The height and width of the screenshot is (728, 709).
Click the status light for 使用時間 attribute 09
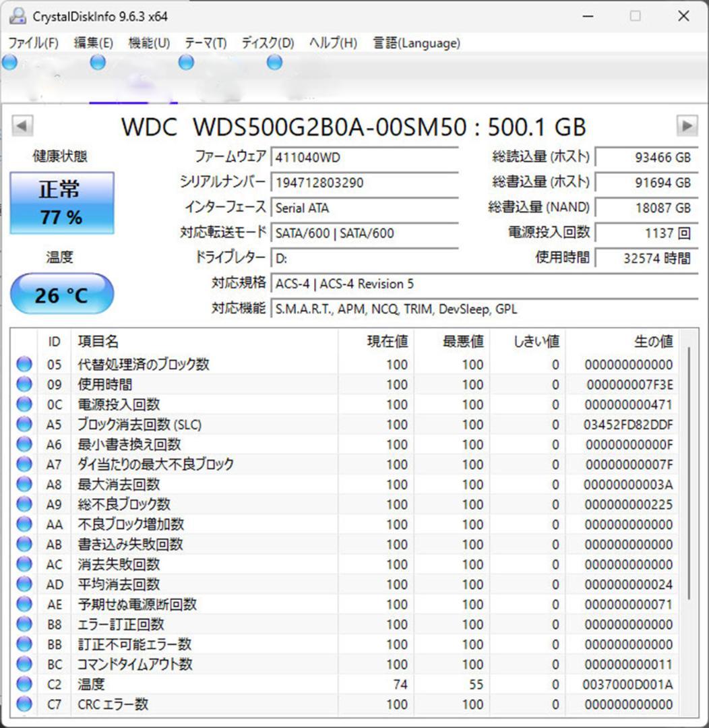24,384
